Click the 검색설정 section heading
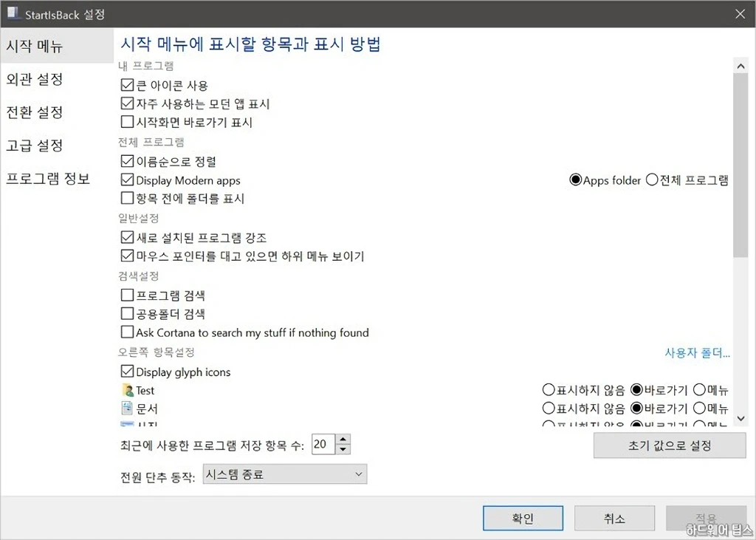The width and height of the screenshot is (756, 540). [139, 276]
